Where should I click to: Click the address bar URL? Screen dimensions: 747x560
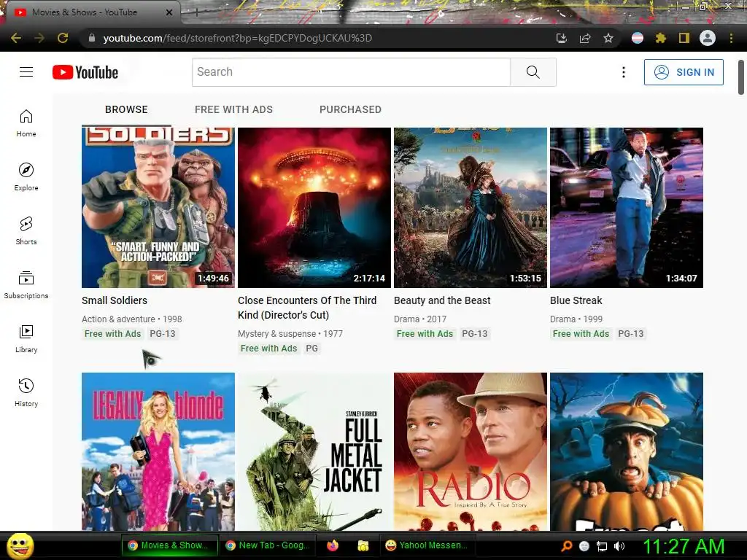237,38
